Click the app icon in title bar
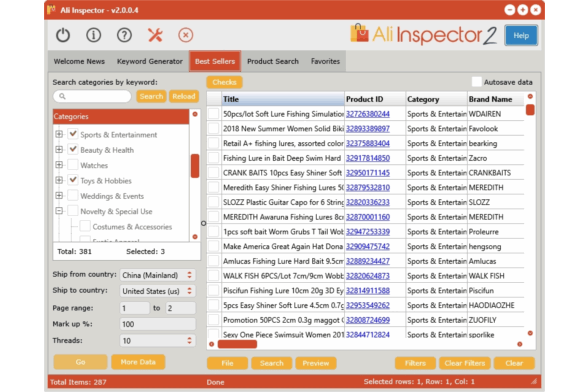 pyautogui.click(x=51, y=10)
